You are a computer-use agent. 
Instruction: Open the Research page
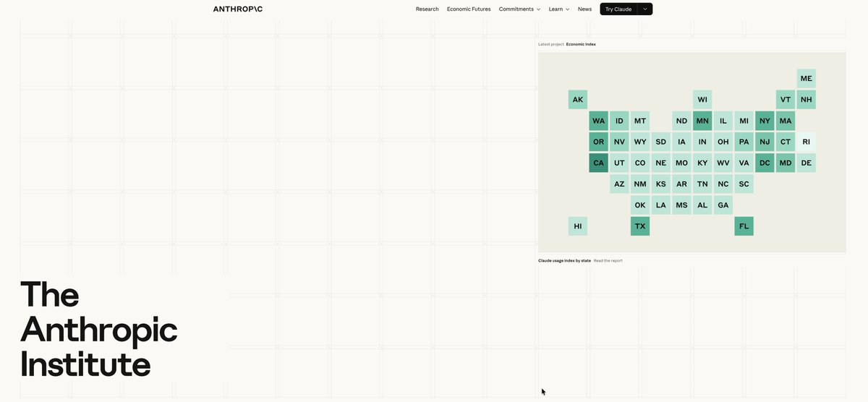(x=427, y=9)
